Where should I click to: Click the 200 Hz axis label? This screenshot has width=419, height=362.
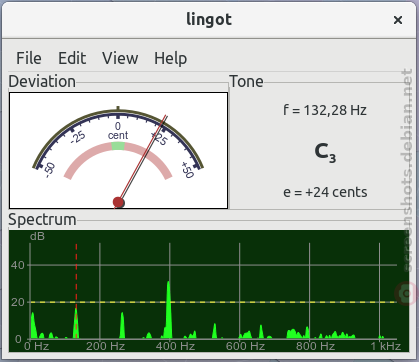[x=105, y=346]
